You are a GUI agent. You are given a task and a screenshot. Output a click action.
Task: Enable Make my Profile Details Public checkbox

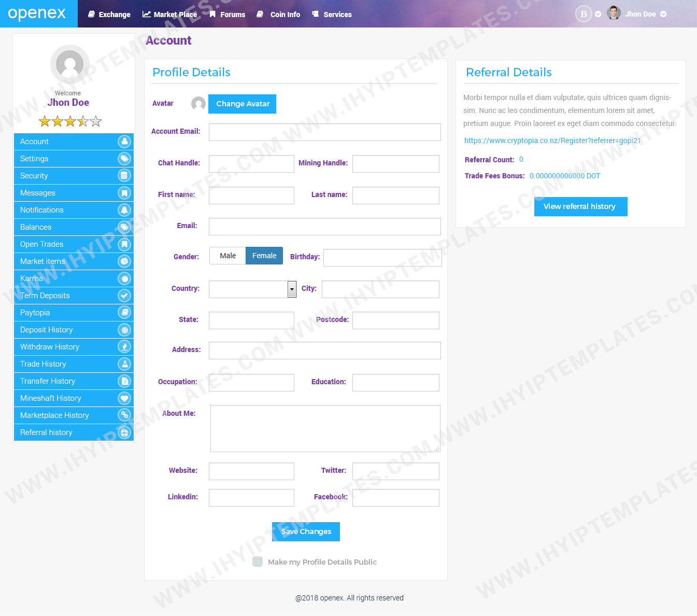[258, 562]
